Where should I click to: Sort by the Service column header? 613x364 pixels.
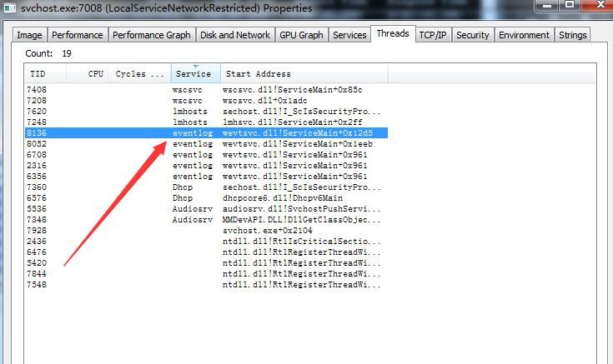click(x=196, y=74)
